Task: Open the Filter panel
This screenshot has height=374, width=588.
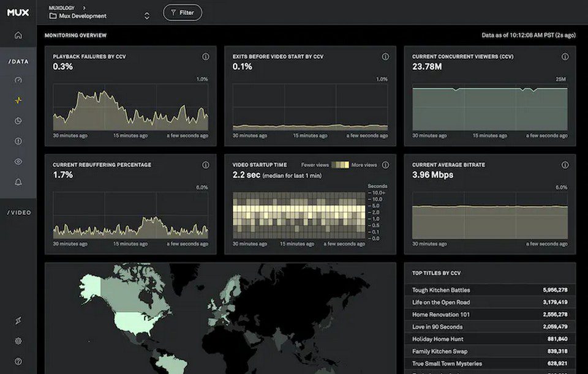Action: pos(182,12)
